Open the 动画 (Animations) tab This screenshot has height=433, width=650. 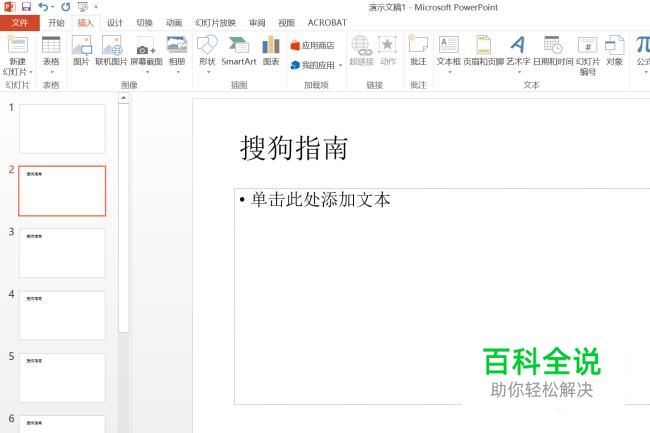coord(174,23)
